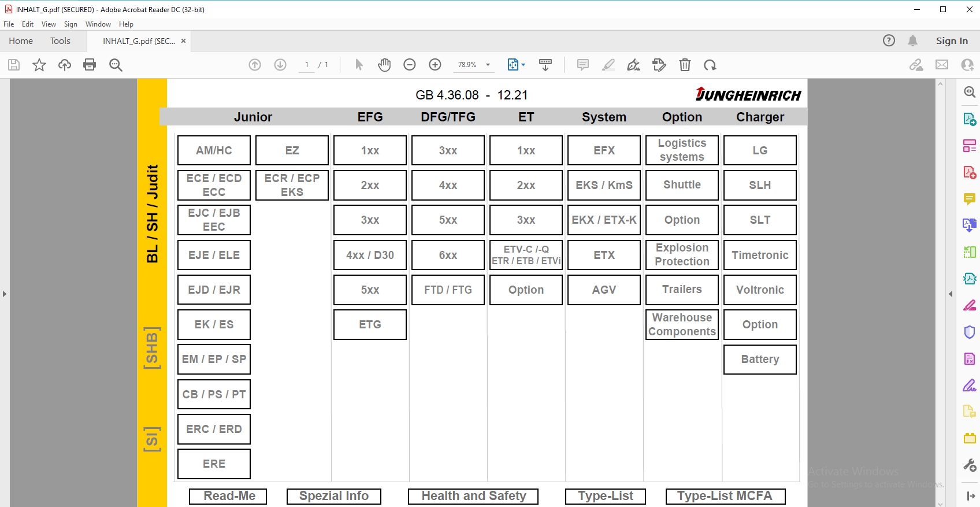Image resolution: width=980 pixels, height=507 pixels.
Task: Open the Logistics systems box
Action: pyautogui.click(x=682, y=150)
